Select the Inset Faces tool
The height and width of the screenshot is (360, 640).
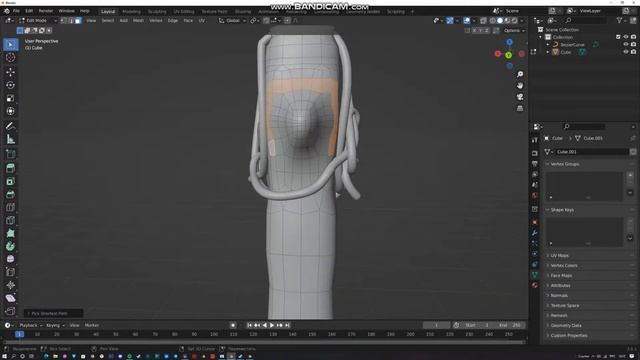[11, 181]
